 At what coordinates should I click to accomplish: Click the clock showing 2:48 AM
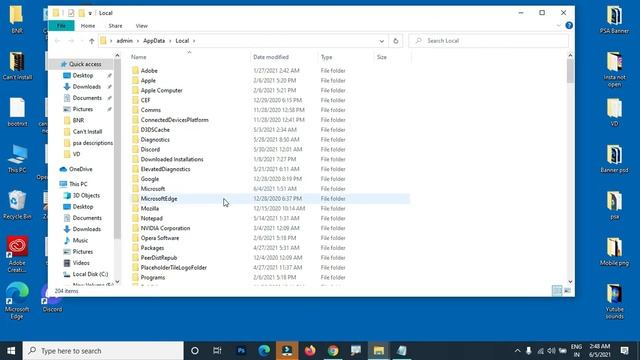[x=600, y=347]
